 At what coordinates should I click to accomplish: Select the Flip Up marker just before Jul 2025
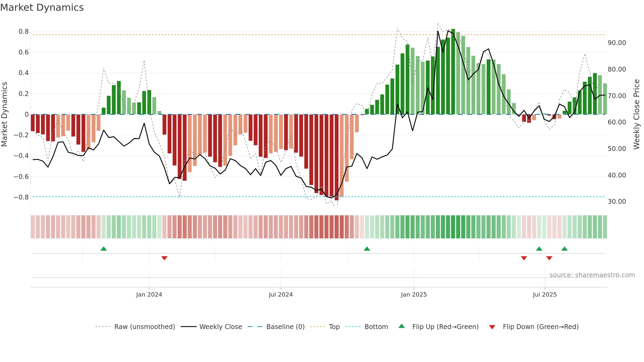539,249
